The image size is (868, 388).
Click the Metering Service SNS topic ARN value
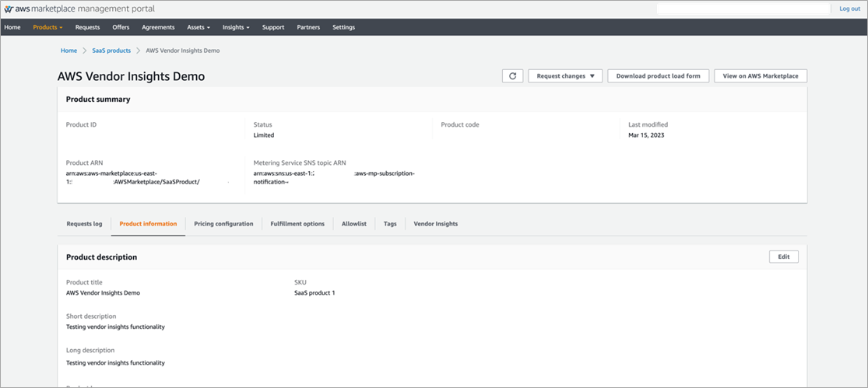pyautogui.click(x=335, y=177)
